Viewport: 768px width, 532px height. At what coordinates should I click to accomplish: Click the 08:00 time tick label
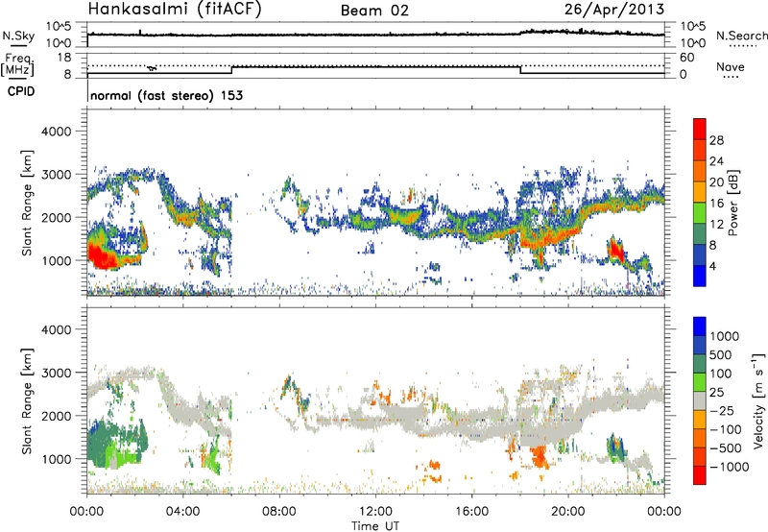coord(278,512)
